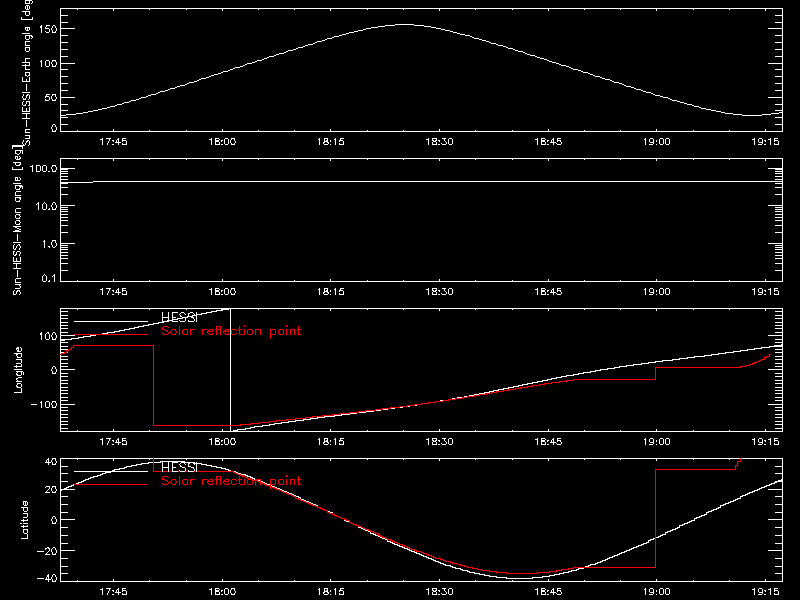Click the -100 tick on Longitude axis
The image size is (800, 600).
coord(44,404)
